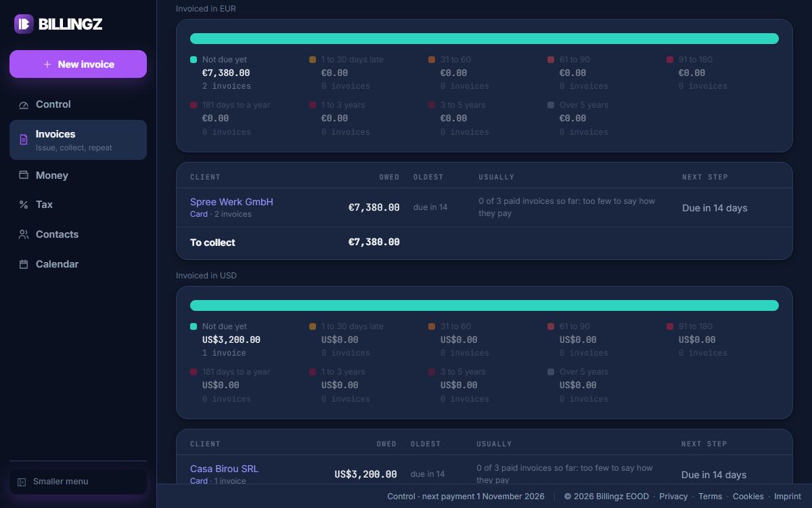The height and width of the screenshot is (508, 812).
Task: Click EUR table OWED column header
Action: tap(389, 177)
